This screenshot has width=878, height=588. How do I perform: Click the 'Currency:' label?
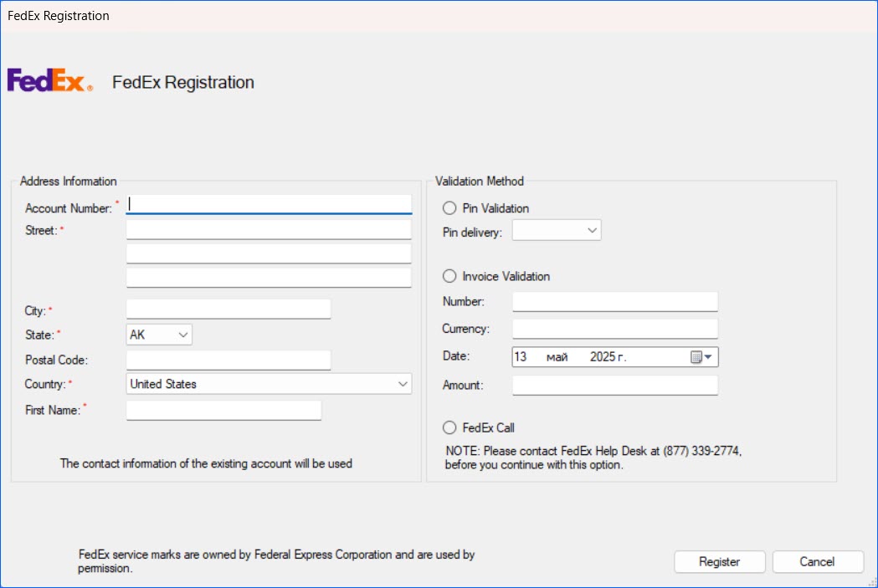click(466, 329)
